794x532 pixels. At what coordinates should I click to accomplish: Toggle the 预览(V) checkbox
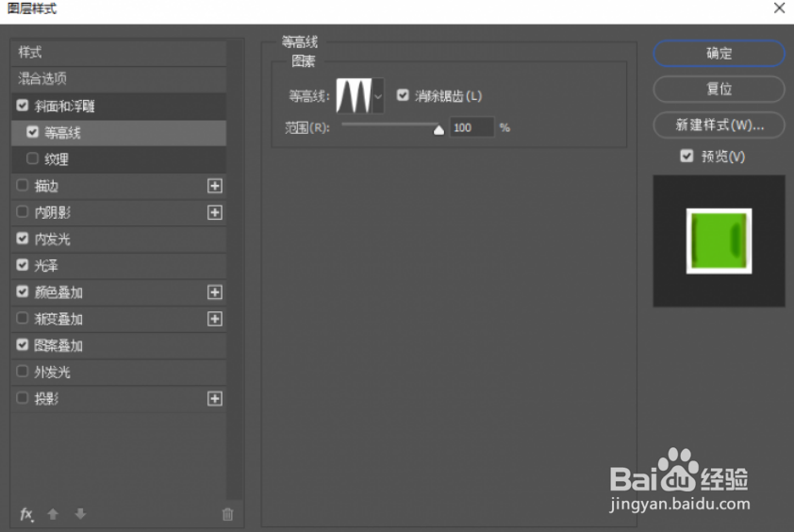(x=686, y=156)
